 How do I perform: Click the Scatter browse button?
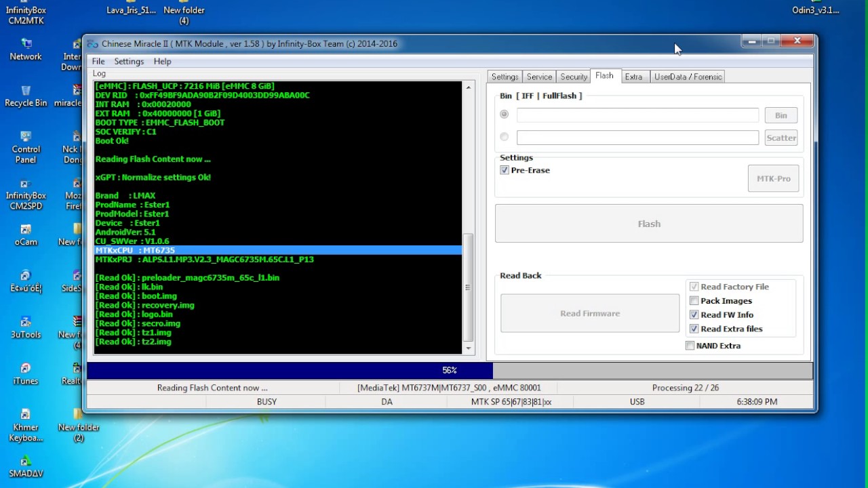click(x=781, y=138)
